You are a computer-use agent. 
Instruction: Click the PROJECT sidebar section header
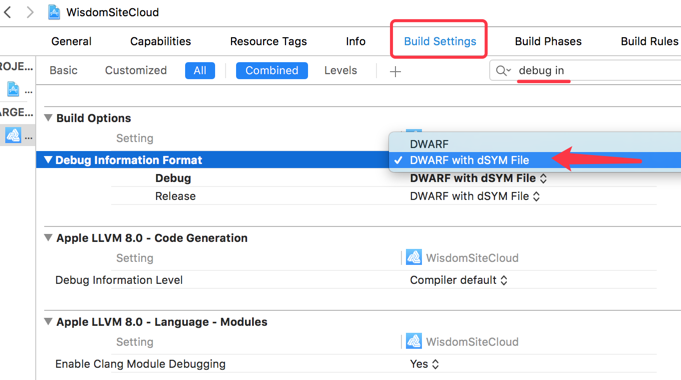coord(17,66)
